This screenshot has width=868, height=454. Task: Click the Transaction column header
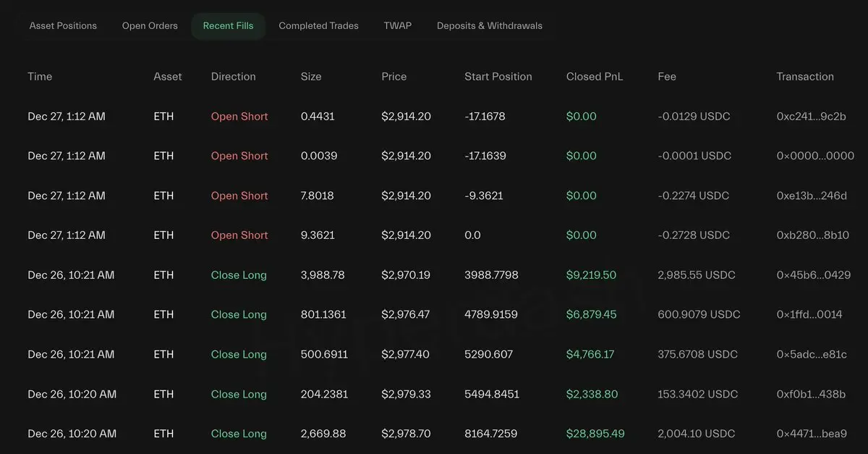point(805,77)
